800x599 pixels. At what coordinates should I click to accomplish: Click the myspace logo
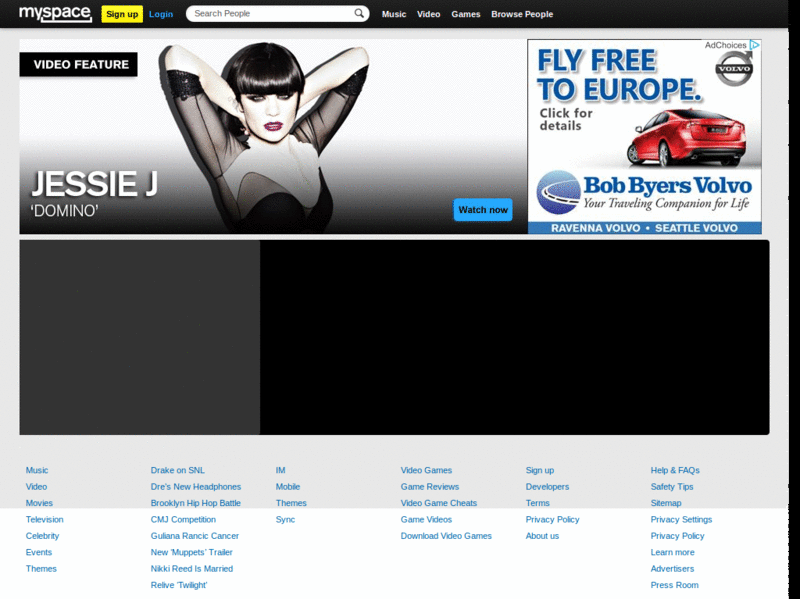[x=55, y=14]
